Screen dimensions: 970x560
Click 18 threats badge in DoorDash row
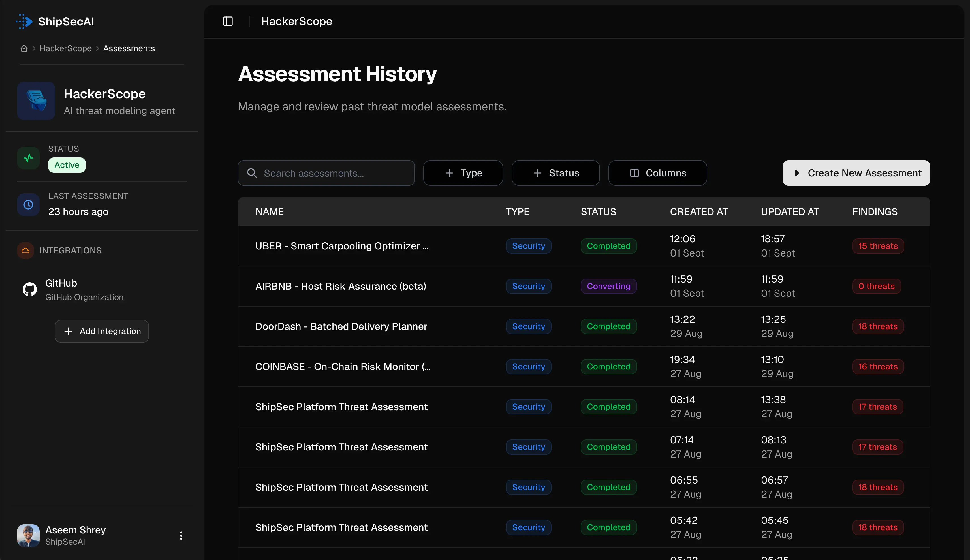click(878, 326)
